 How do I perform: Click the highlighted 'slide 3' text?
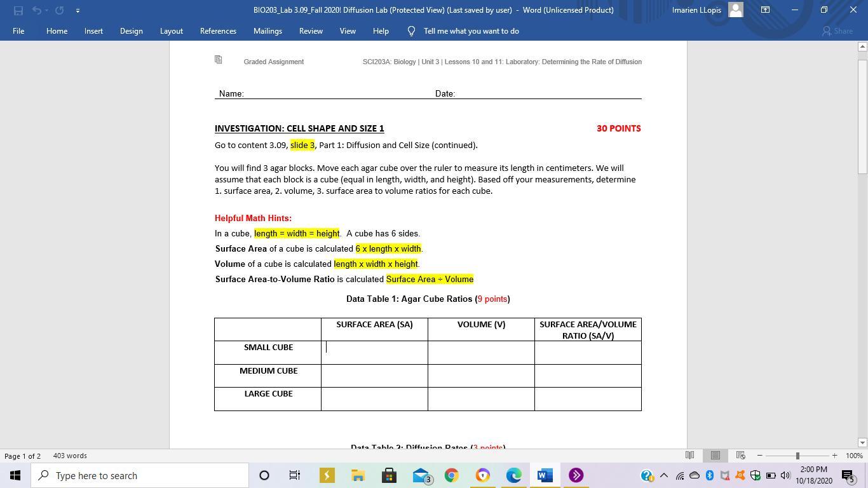click(x=302, y=145)
